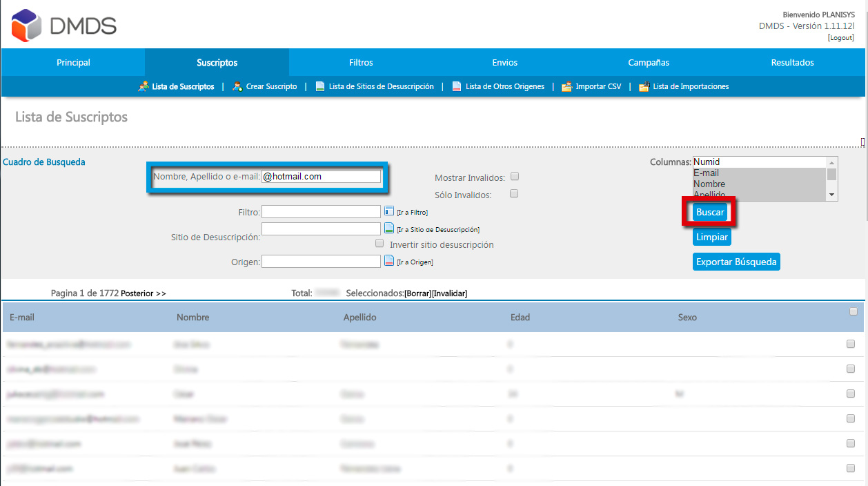Toggle the select-all checkbox in table header
Image resolution: width=868 pixels, height=486 pixels.
point(854,311)
